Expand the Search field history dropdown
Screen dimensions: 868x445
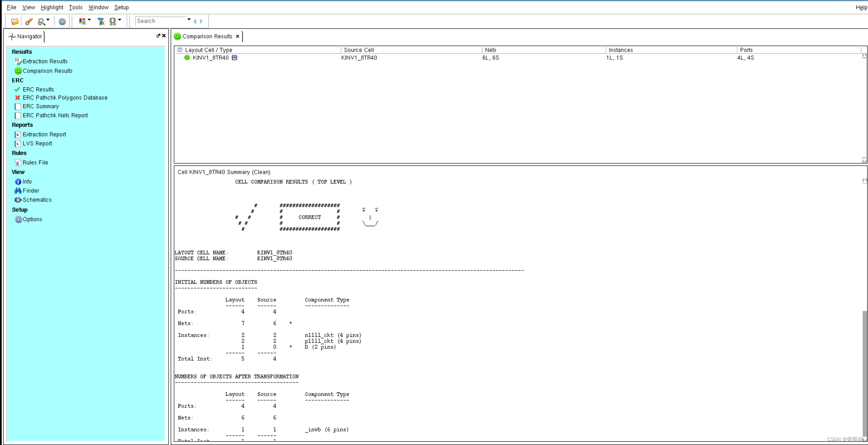pyautogui.click(x=189, y=20)
